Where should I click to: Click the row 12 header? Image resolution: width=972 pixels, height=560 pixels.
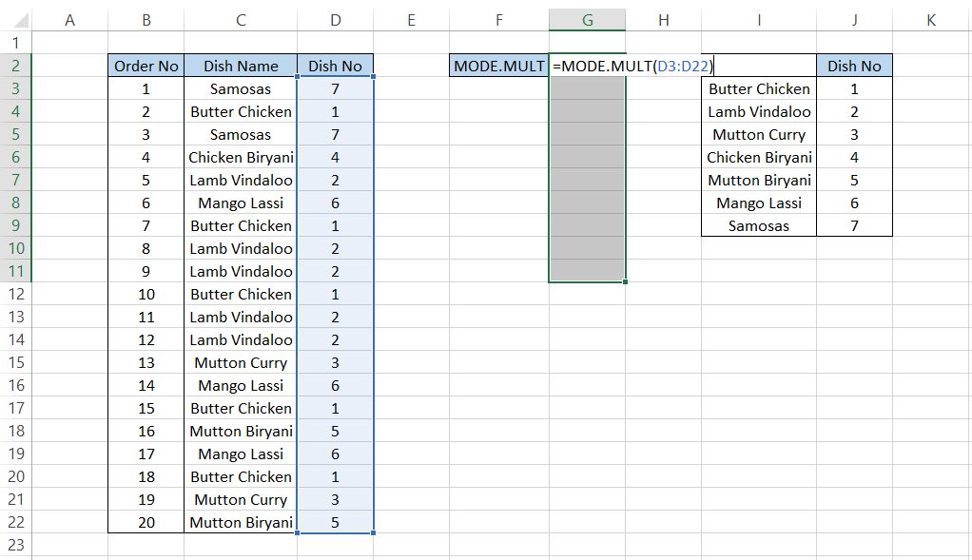(x=15, y=294)
